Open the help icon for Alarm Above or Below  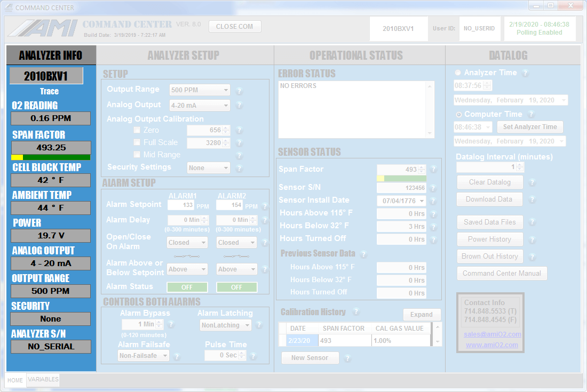click(265, 269)
